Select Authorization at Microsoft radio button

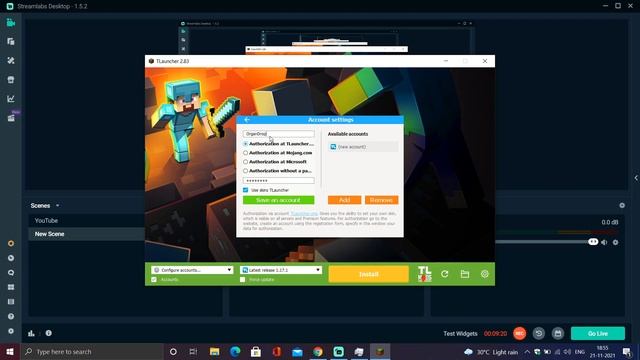(245, 162)
